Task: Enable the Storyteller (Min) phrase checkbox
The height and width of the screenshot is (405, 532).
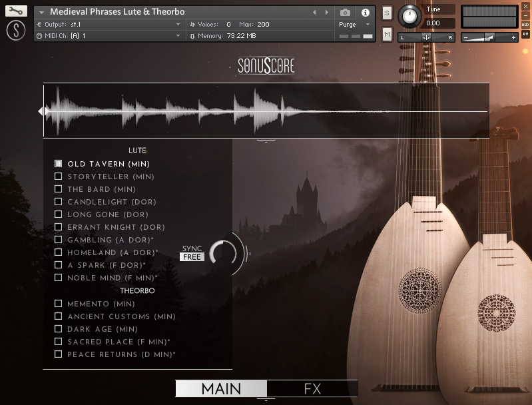Action: tap(59, 177)
